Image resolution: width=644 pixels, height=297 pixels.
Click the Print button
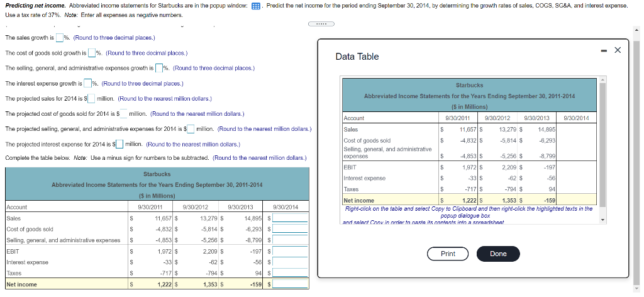click(x=448, y=254)
